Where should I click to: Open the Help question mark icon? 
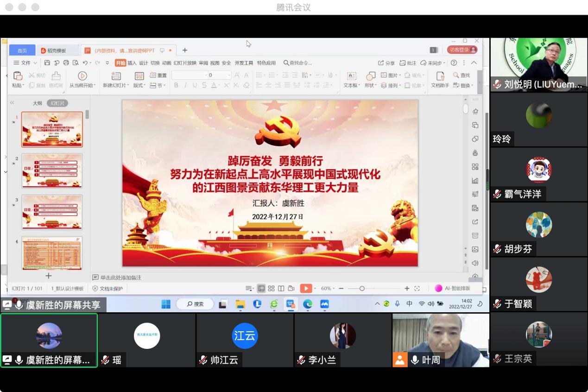[x=454, y=63]
